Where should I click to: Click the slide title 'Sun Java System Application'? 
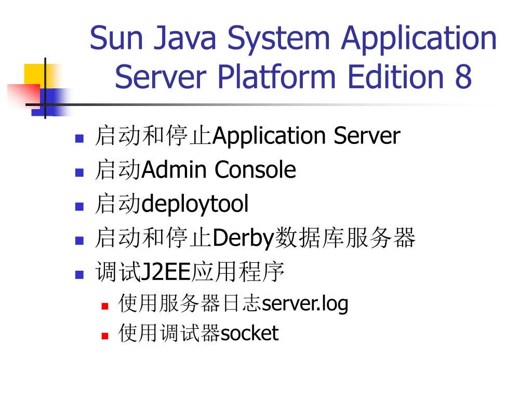(293, 40)
